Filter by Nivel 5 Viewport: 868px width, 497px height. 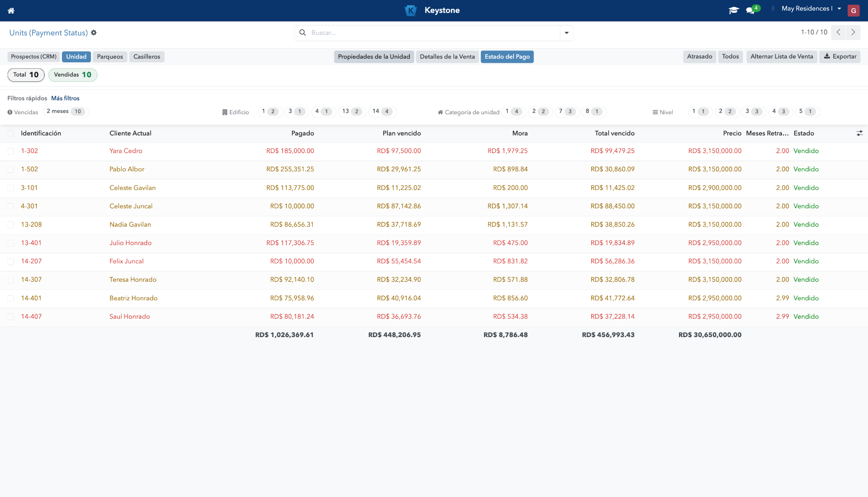coord(807,112)
